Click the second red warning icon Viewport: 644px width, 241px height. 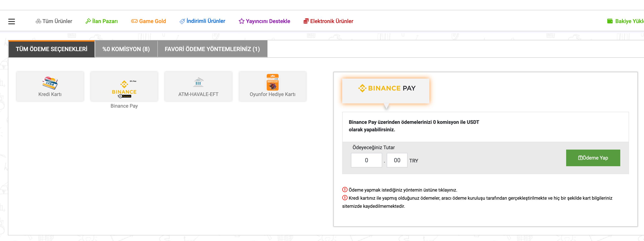[x=345, y=198]
